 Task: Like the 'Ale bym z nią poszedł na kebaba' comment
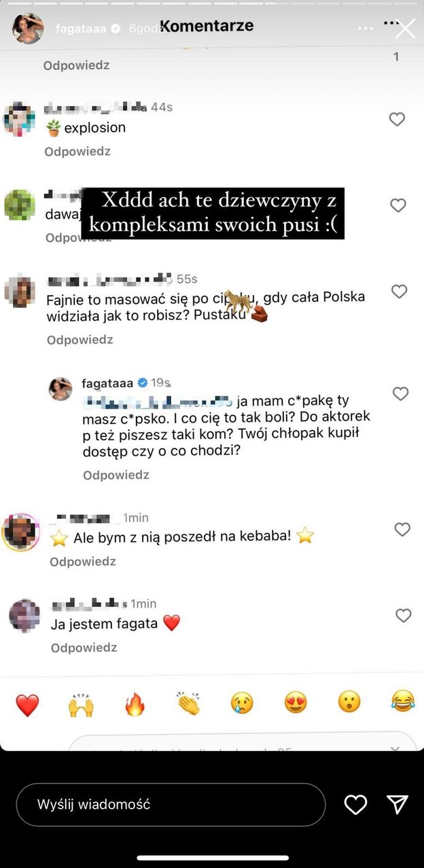point(402,530)
